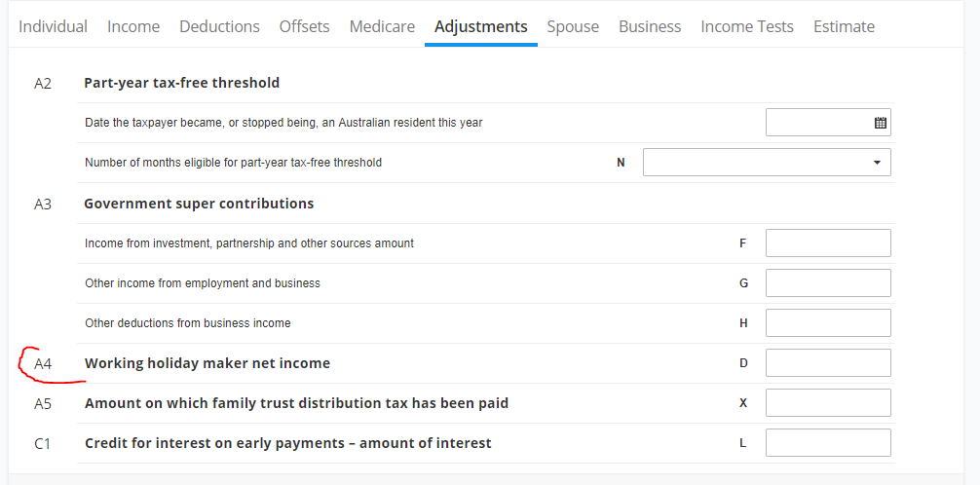Viewport: 980px width, 485px height.
Task: Focus the investment income field F
Action: coord(828,243)
